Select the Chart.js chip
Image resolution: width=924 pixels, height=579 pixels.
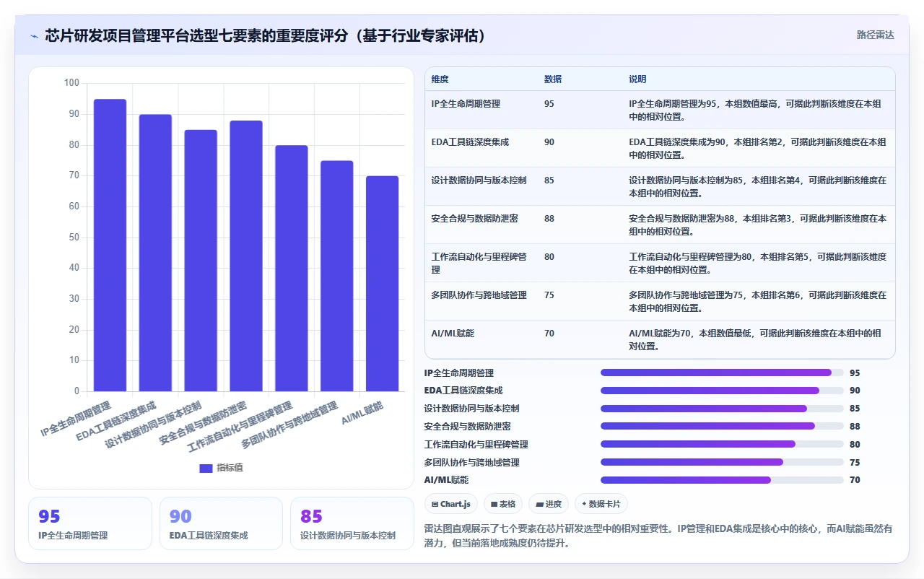click(x=450, y=504)
